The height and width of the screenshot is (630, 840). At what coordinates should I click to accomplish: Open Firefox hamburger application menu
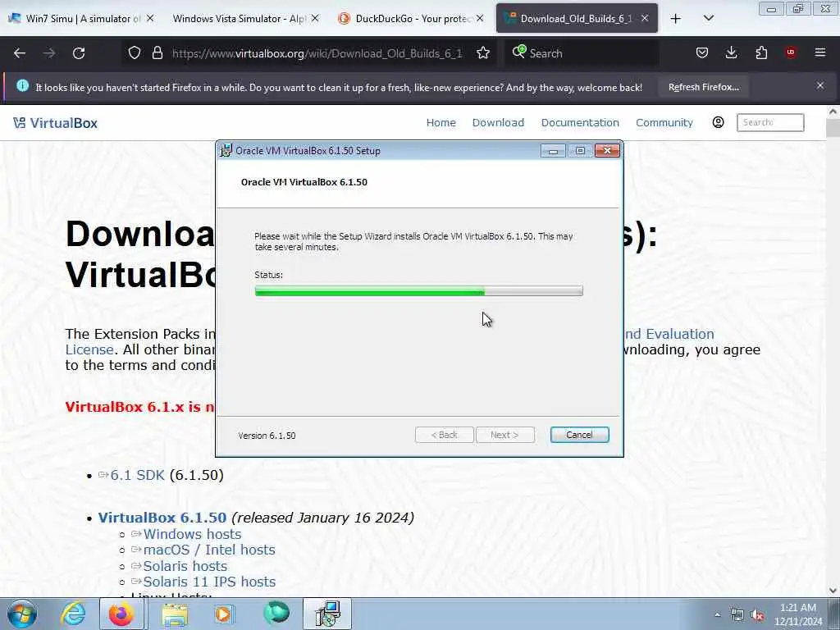[x=820, y=52]
